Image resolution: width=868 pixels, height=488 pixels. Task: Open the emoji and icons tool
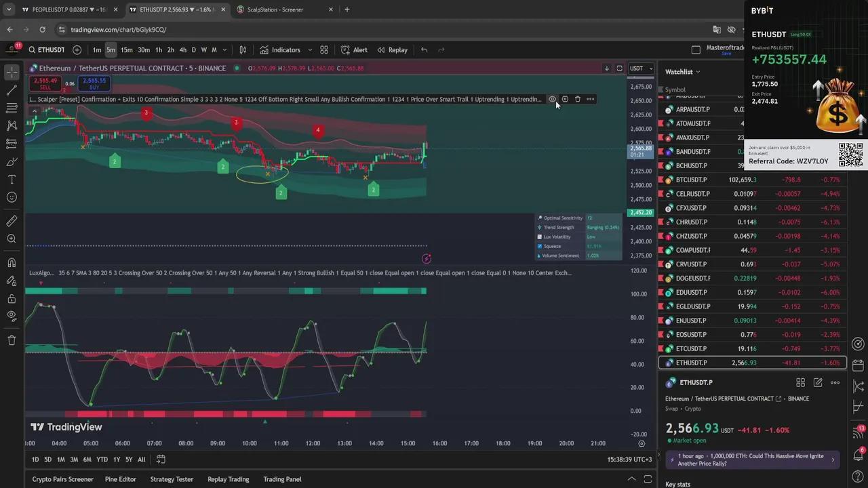click(x=12, y=197)
